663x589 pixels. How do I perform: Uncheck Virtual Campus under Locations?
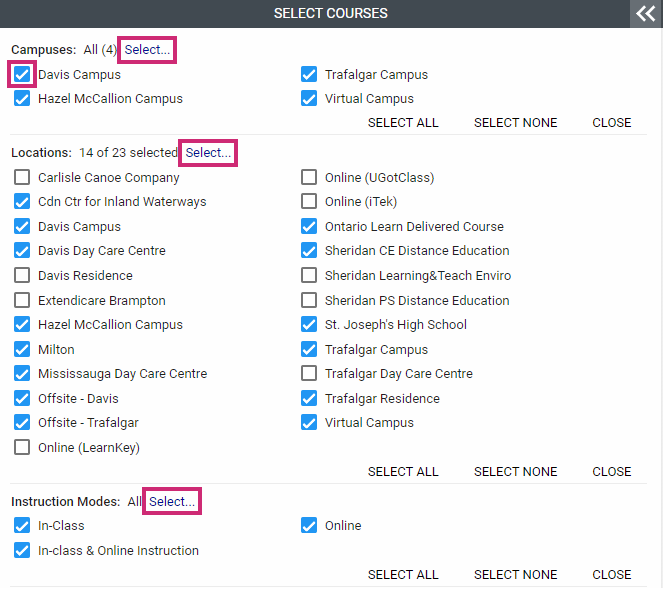pyautogui.click(x=309, y=423)
